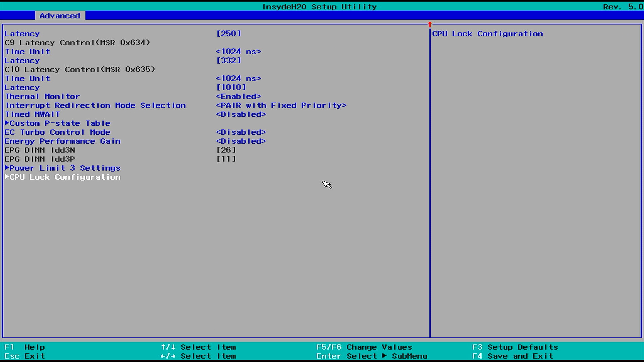Open Interrupt Redirection Mode Selection dropdown value
This screenshot has width=644, height=362.
(x=281, y=106)
